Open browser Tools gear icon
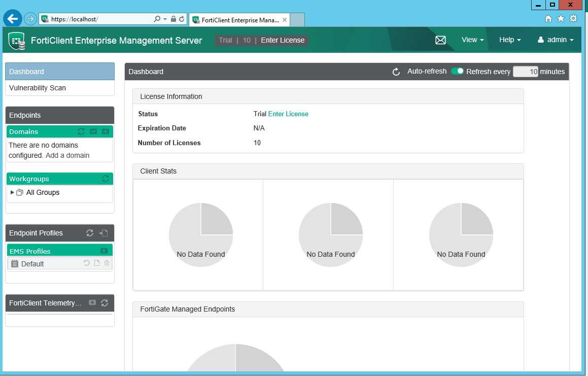 tap(573, 18)
